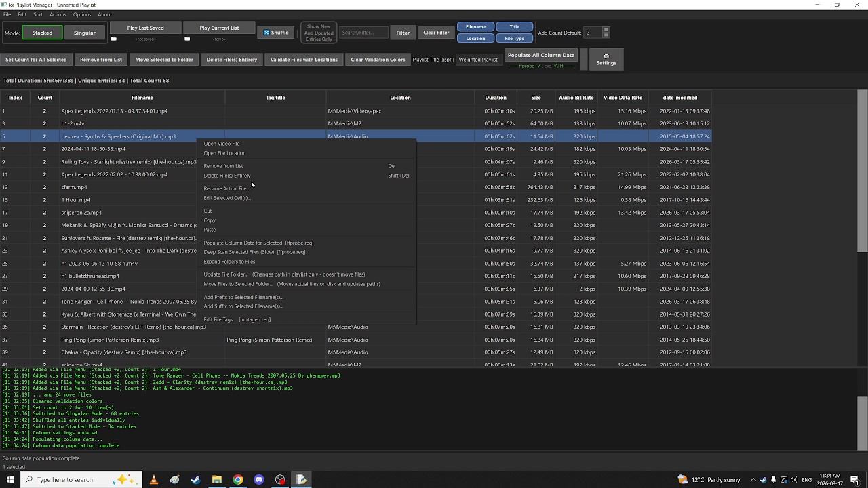Select row sfarm.mp4 in the playlist
Image resolution: width=868 pixels, height=488 pixels.
click(357, 187)
